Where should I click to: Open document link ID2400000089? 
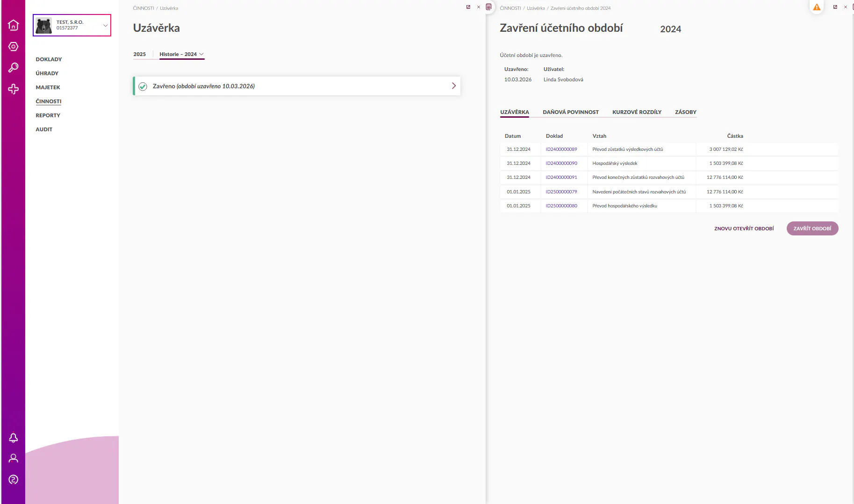tap(561, 149)
